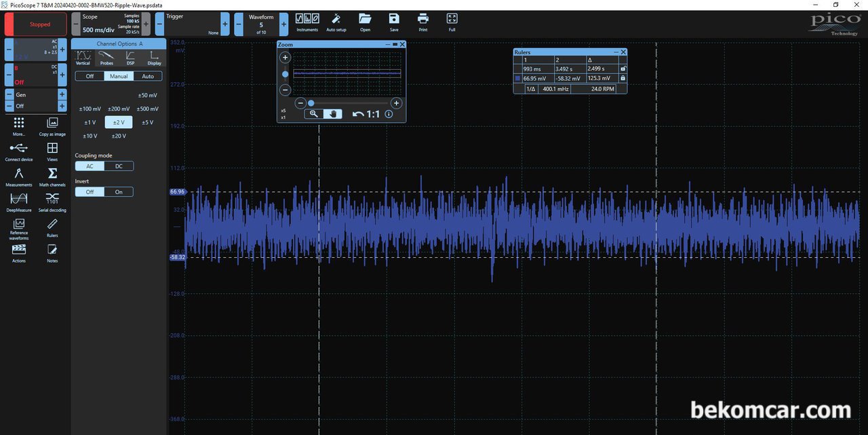This screenshot has height=435, width=868.
Task: Increase channel A range with plus
Action: (62, 50)
